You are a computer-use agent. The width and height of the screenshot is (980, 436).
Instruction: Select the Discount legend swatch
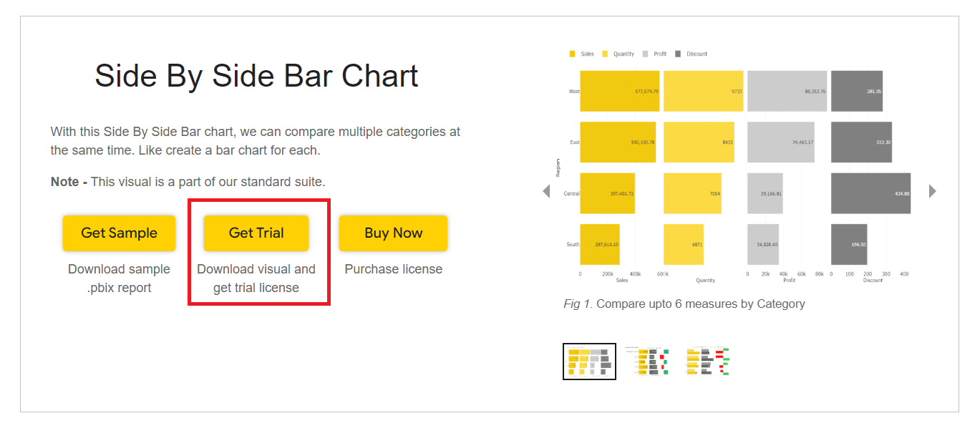point(678,54)
